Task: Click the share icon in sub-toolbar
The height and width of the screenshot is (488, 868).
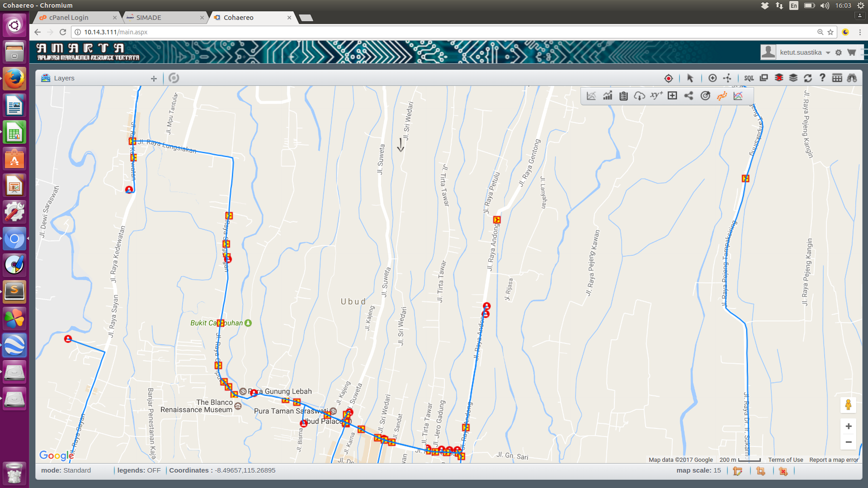Action: (689, 96)
